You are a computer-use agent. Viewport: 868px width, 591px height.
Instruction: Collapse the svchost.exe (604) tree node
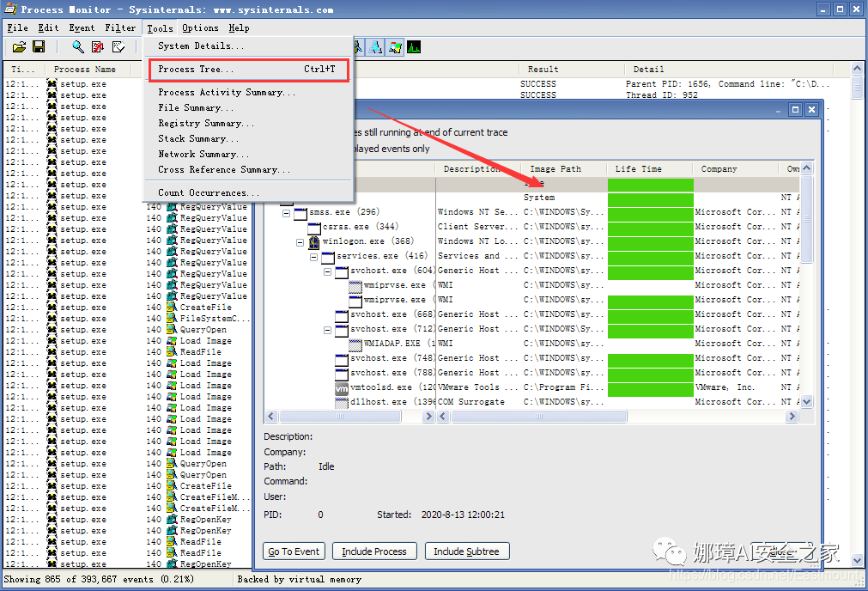pyautogui.click(x=328, y=271)
